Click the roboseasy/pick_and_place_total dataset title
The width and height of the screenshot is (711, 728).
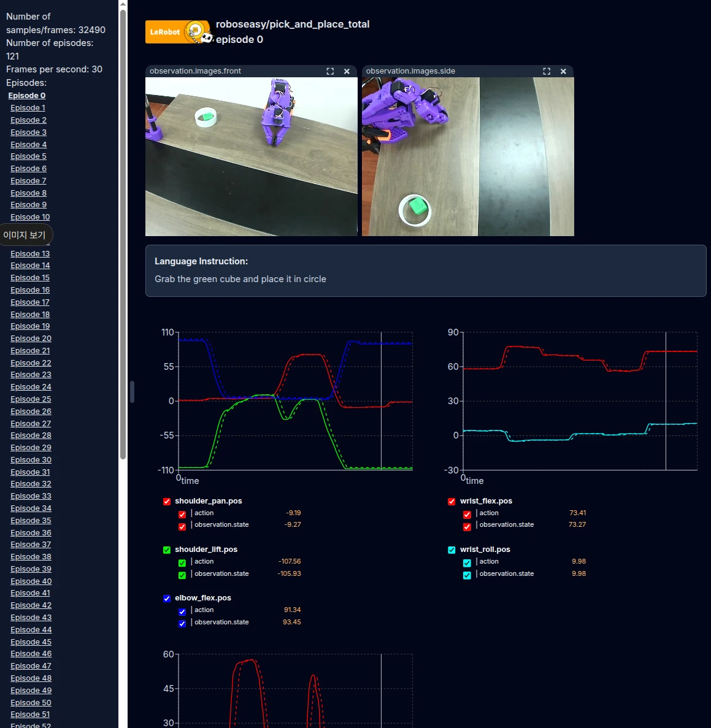click(x=293, y=24)
